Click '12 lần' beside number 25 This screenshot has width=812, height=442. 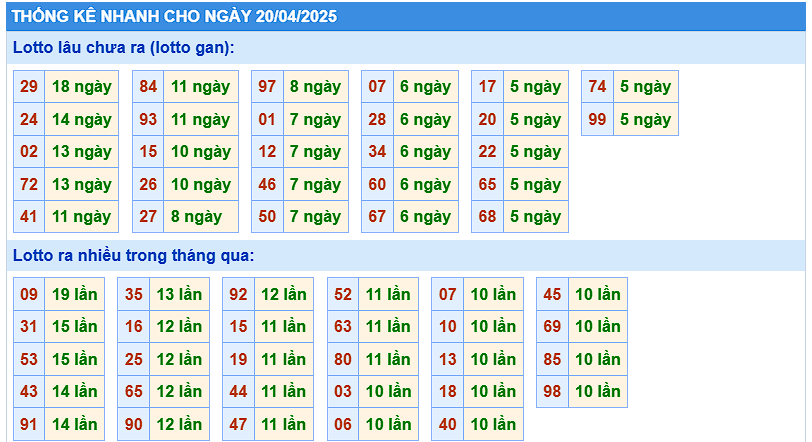[x=180, y=359]
